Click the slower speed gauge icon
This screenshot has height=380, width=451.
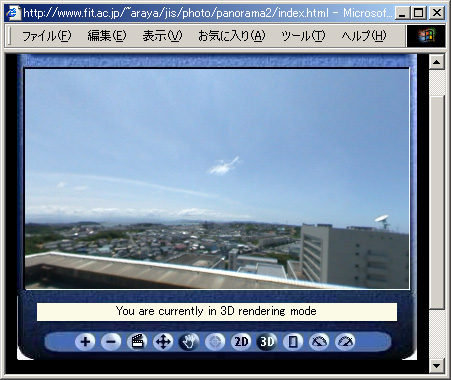point(319,342)
